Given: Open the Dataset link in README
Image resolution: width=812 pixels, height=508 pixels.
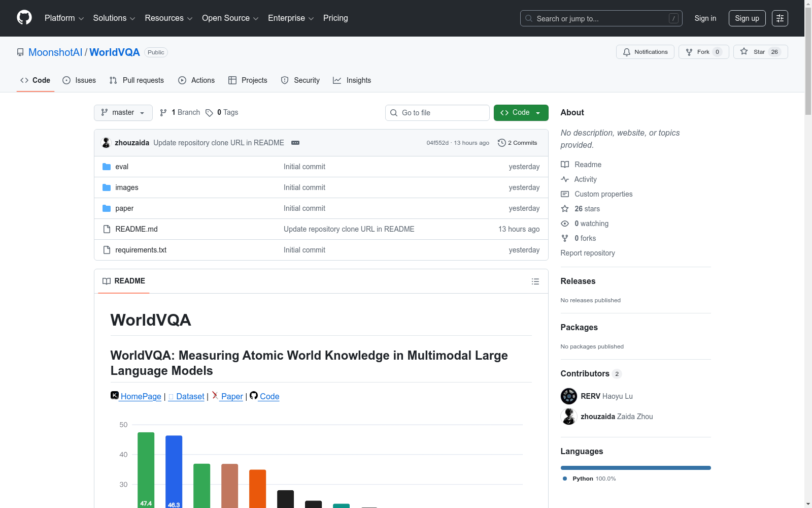Looking at the screenshot, I should coord(186,396).
